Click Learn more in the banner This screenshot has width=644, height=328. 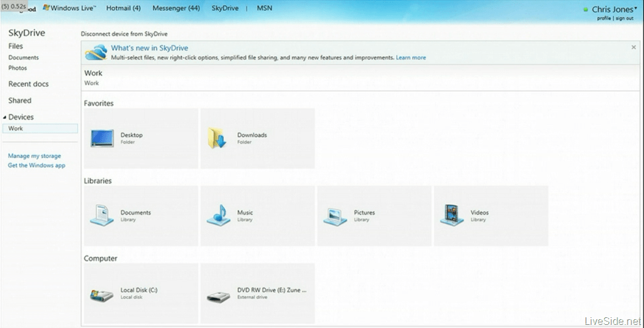point(411,57)
